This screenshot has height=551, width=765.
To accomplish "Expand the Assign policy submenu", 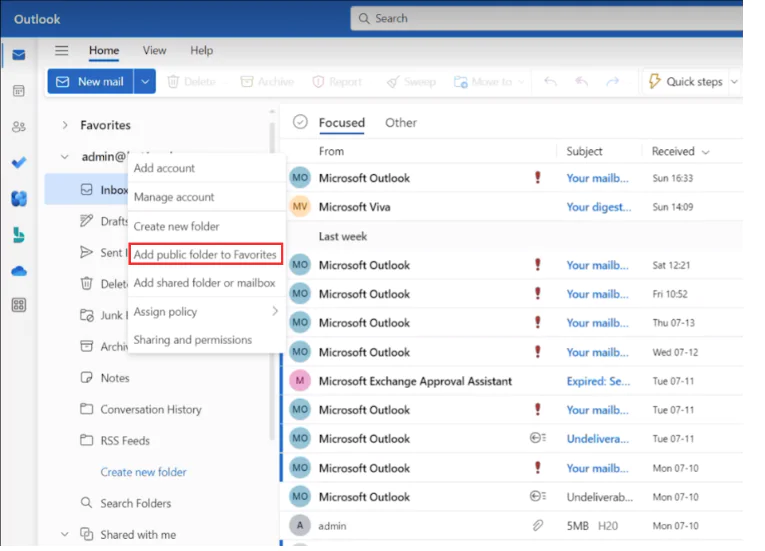I will pyautogui.click(x=275, y=311).
